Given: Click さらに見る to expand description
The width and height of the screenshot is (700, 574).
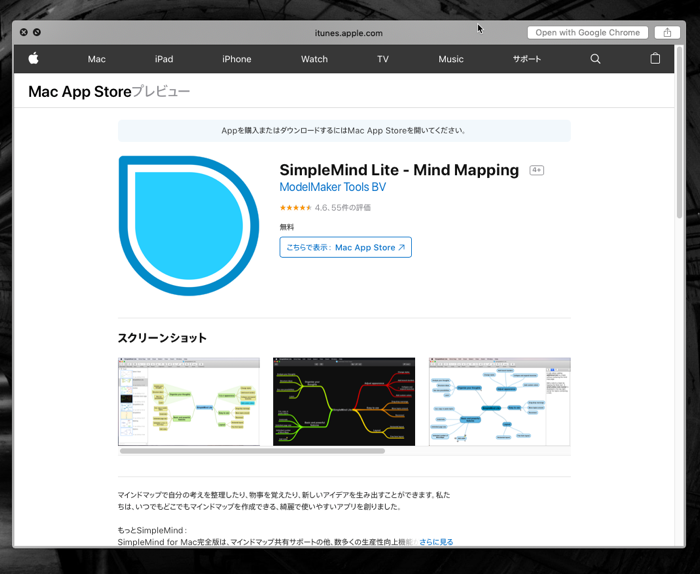Looking at the screenshot, I should pyautogui.click(x=436, y=542).
